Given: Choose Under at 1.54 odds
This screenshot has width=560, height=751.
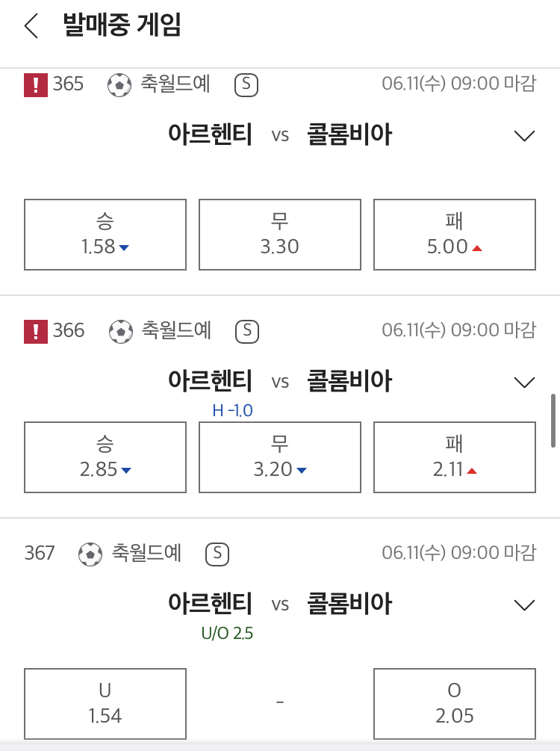Looking at the screenshot, I should pyautogui.click(x=105, y=704).
